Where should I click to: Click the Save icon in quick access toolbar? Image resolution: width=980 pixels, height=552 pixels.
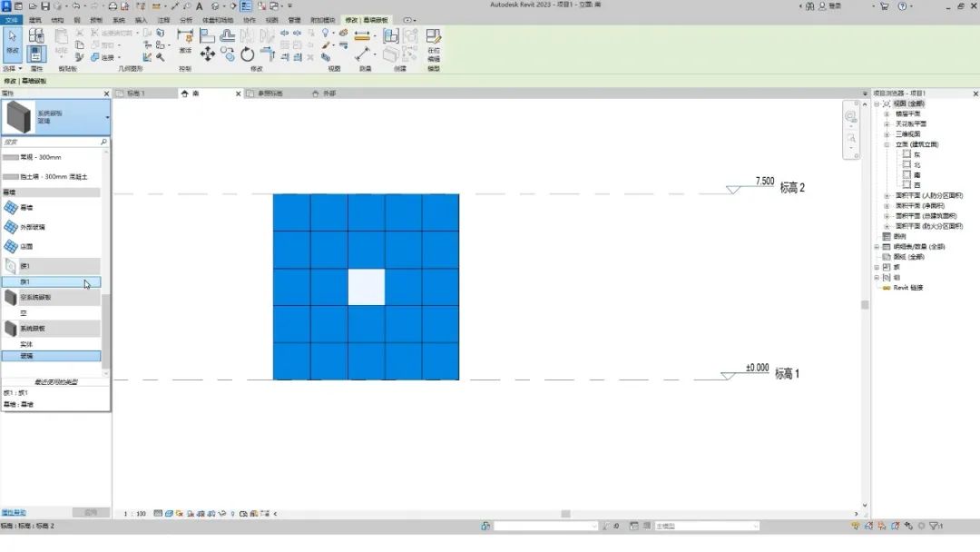click(x=44, y=6)
